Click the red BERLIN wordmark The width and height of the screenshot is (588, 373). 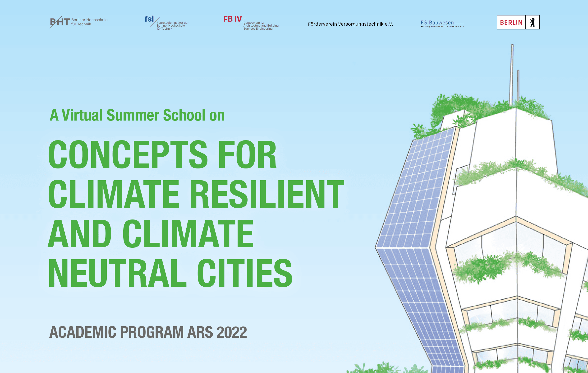click(511, 23)
